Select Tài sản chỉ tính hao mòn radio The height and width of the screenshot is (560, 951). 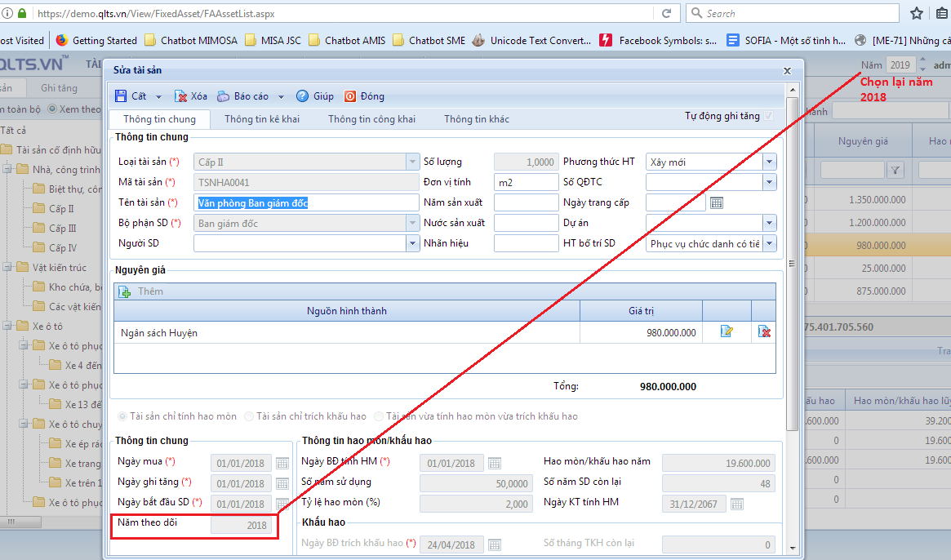coord(122,416)
